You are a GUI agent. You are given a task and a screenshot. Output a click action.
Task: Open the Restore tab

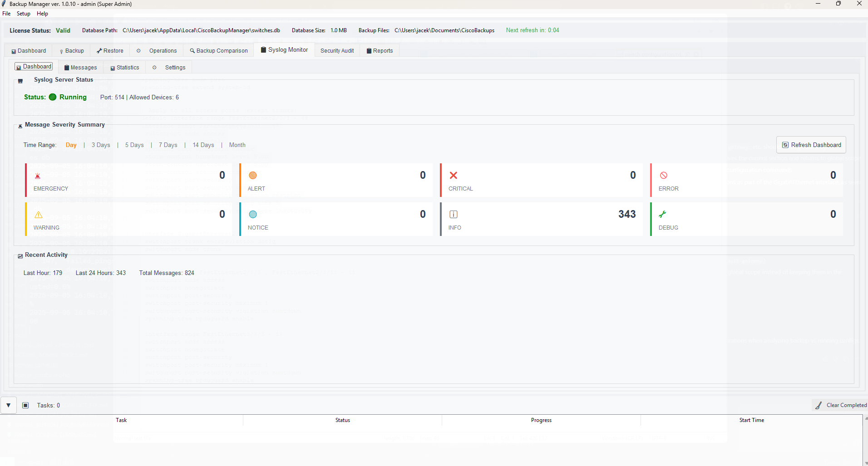(x=109, y=51)
